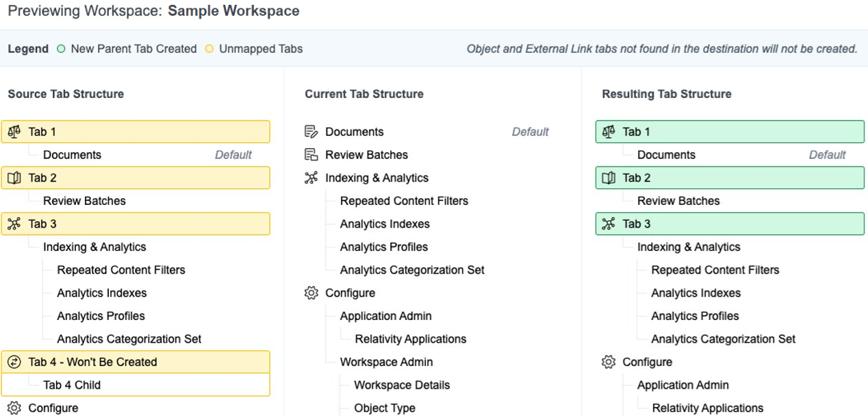This screenshot has height=416, width=868.
Task: Click the green New Parent Tab Created legend circle
Action: pyautogui.click(x=61, y=49)
